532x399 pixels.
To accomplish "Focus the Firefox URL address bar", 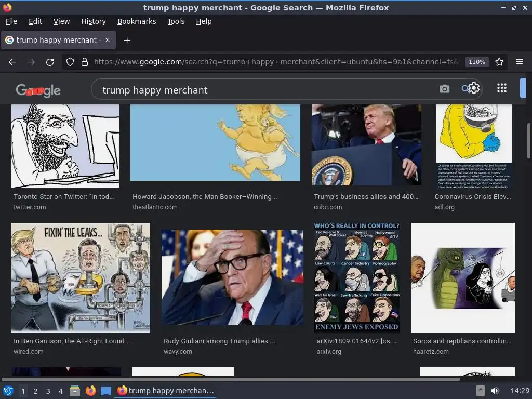I will pyautogui.click(x=276, y=62).
